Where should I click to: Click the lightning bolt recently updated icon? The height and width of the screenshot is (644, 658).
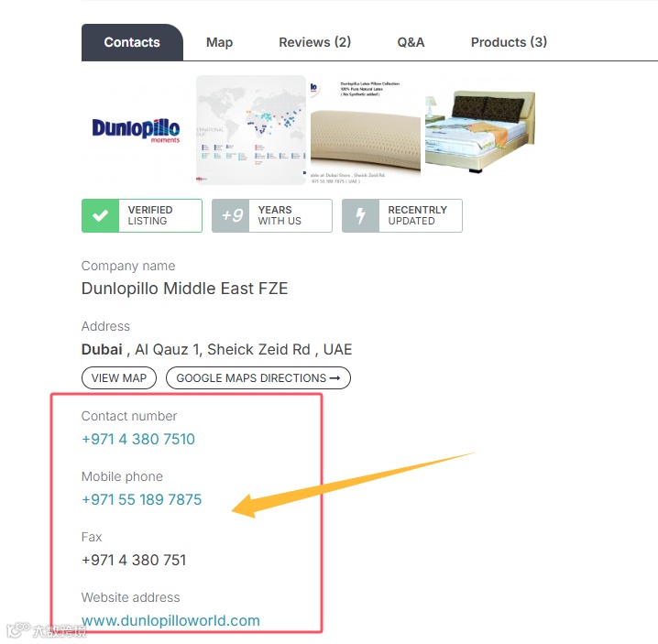(x=360, y=215)
